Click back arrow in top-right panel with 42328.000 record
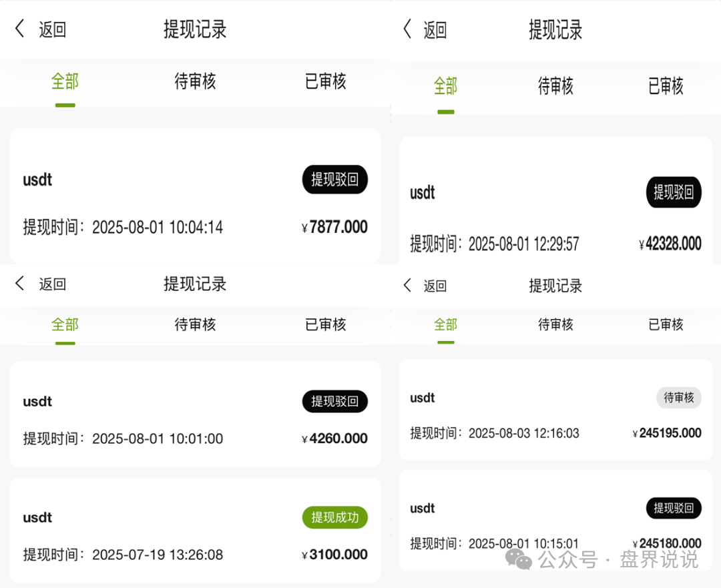Screen dimensions: 721x588 point(407,29)
